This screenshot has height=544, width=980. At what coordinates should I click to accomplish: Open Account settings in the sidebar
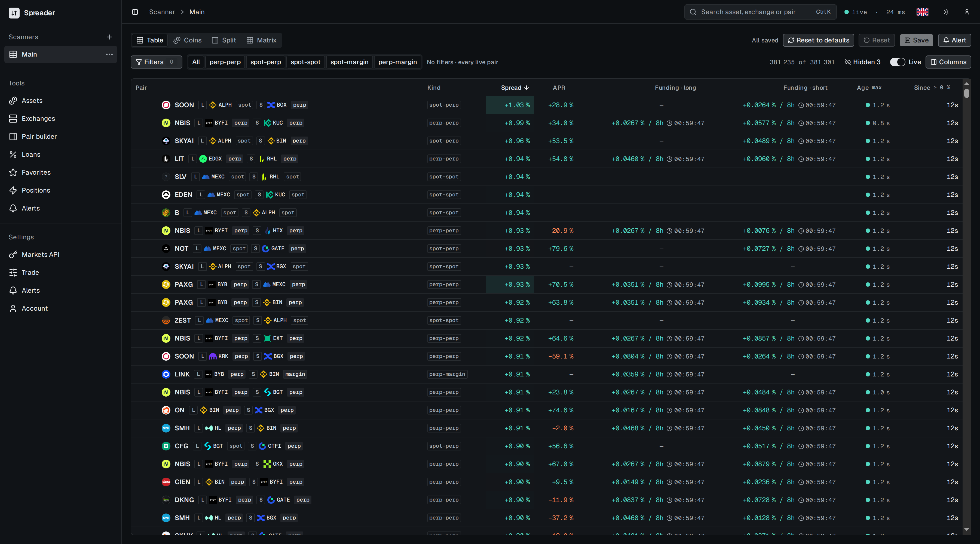61,308
